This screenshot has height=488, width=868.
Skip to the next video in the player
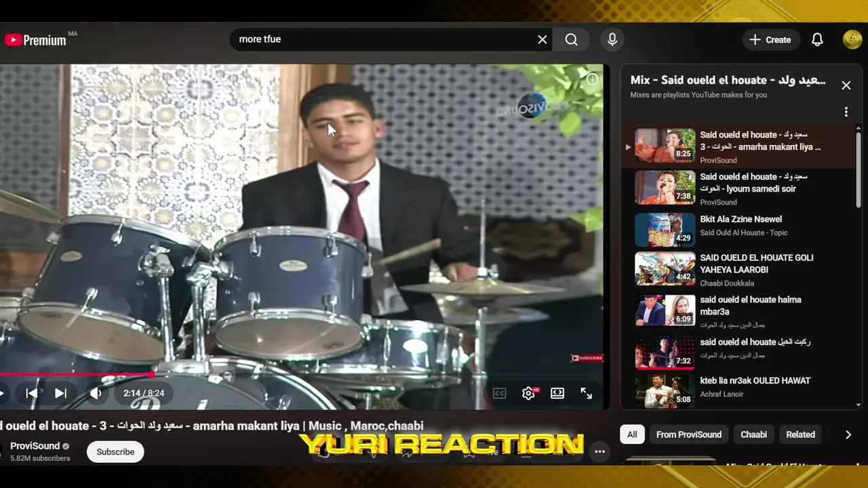pyautogui.click(x=60, y=393)
